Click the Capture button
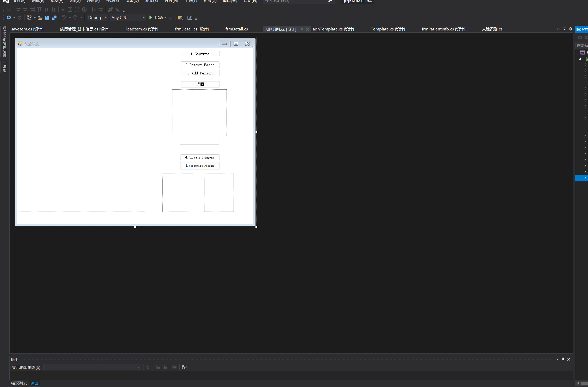Screen dimensions: 588x387 click(200, 54)
